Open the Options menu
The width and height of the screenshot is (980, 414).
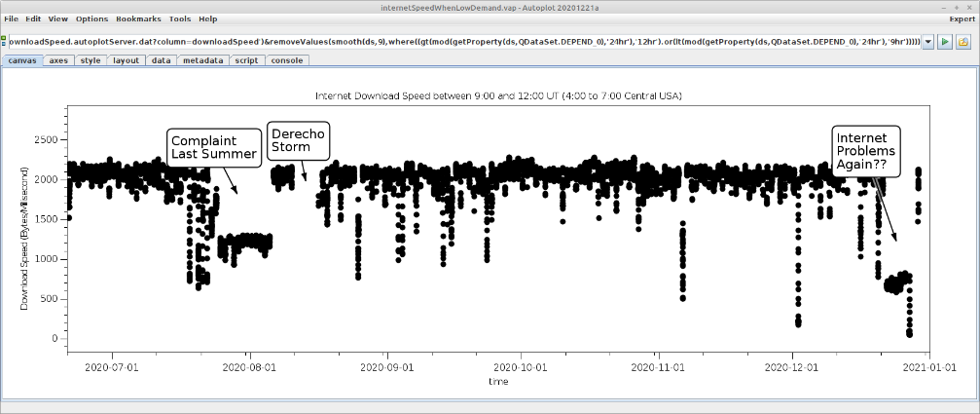click(x=91, y=19)
